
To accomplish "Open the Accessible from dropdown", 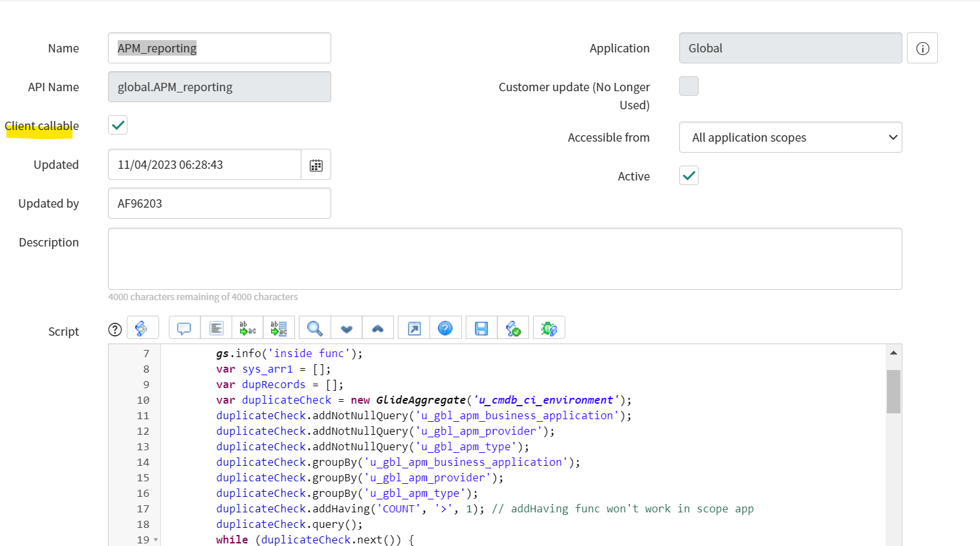I will pos(790,137).
